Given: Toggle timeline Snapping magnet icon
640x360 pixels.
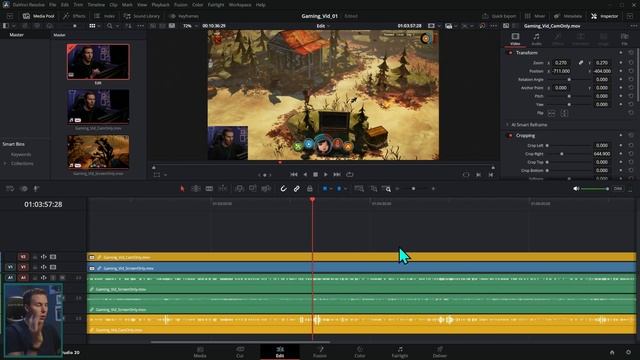Looking at the screenshot, I should (283, 189).
